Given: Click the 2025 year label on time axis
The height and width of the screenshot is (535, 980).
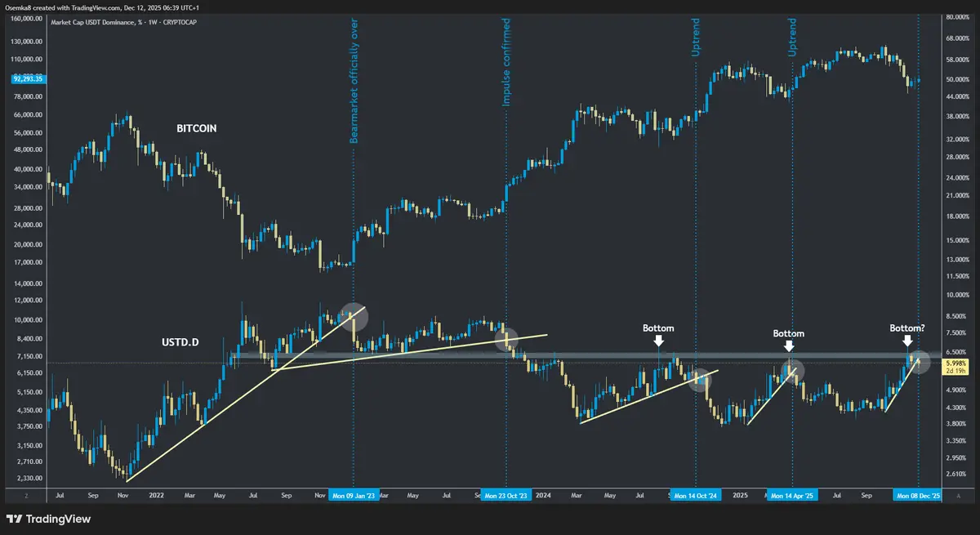Looking at the screenshot, I should [x=740, y=496].
